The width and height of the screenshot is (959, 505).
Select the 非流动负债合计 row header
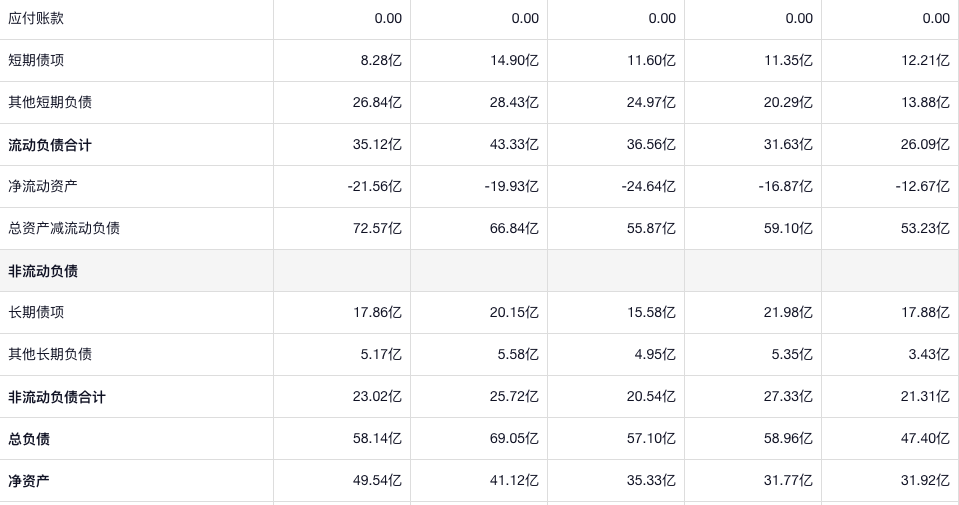coord(57,397)
